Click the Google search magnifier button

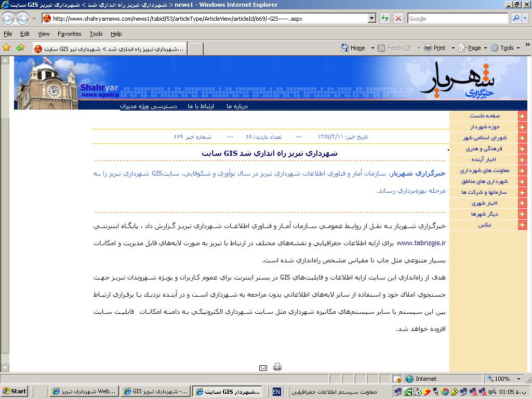tap(516, 18)
